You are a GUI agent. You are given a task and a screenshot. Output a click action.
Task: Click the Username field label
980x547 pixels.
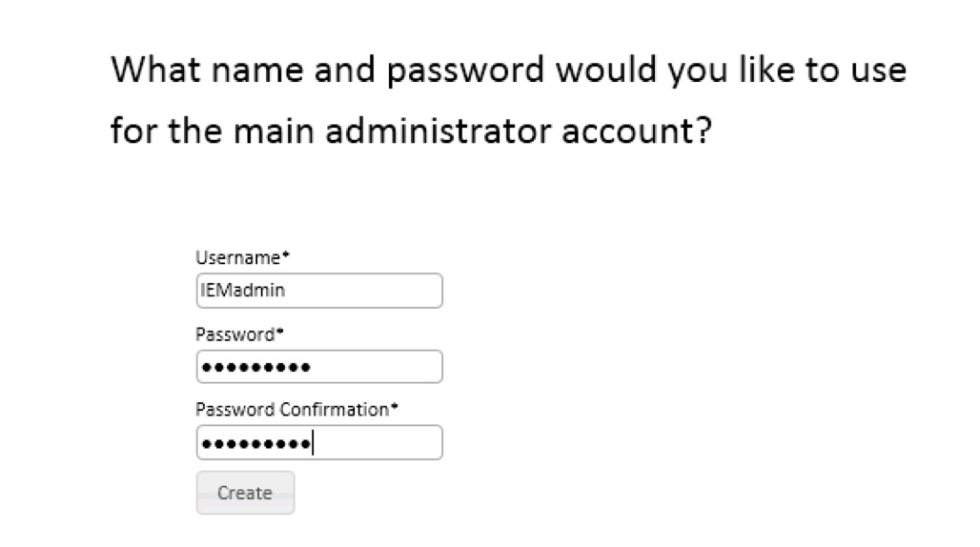(236, 258)
